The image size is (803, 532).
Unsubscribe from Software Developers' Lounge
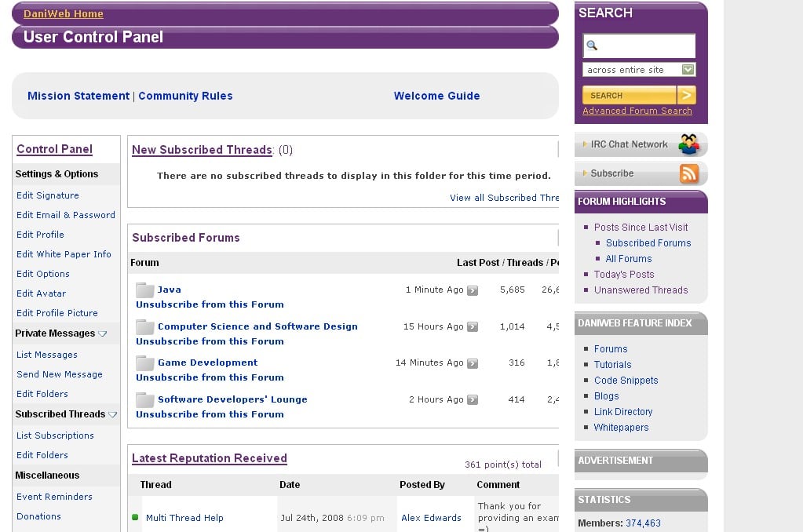pos(210,414)
